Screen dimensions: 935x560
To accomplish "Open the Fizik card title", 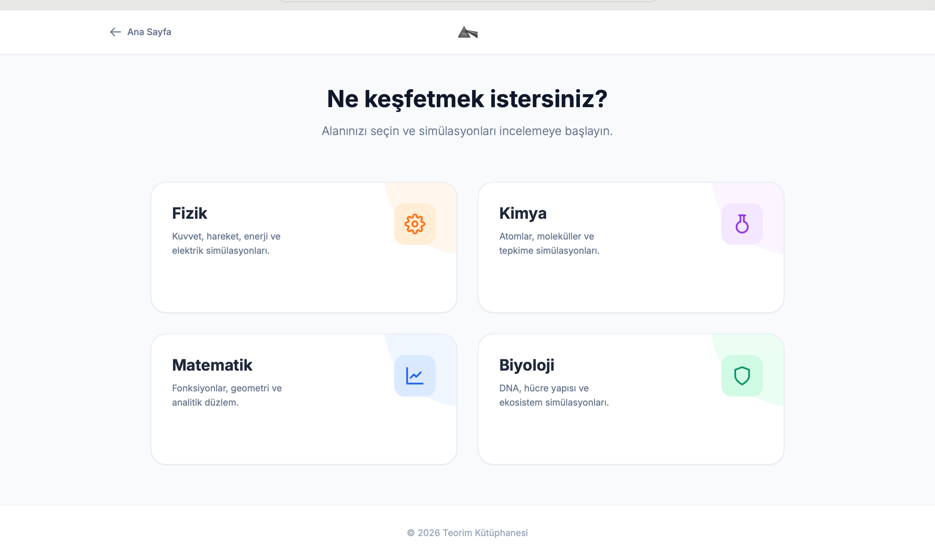I will (x=190, y=213).
